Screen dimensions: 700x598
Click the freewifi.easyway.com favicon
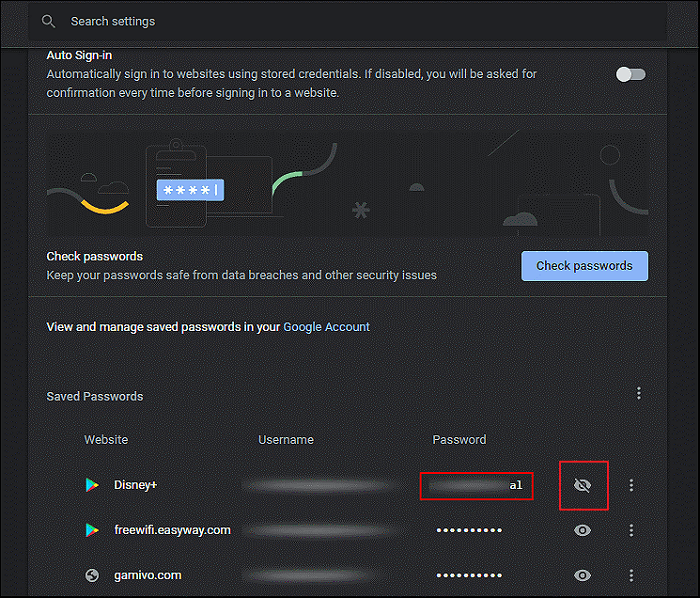92,530
